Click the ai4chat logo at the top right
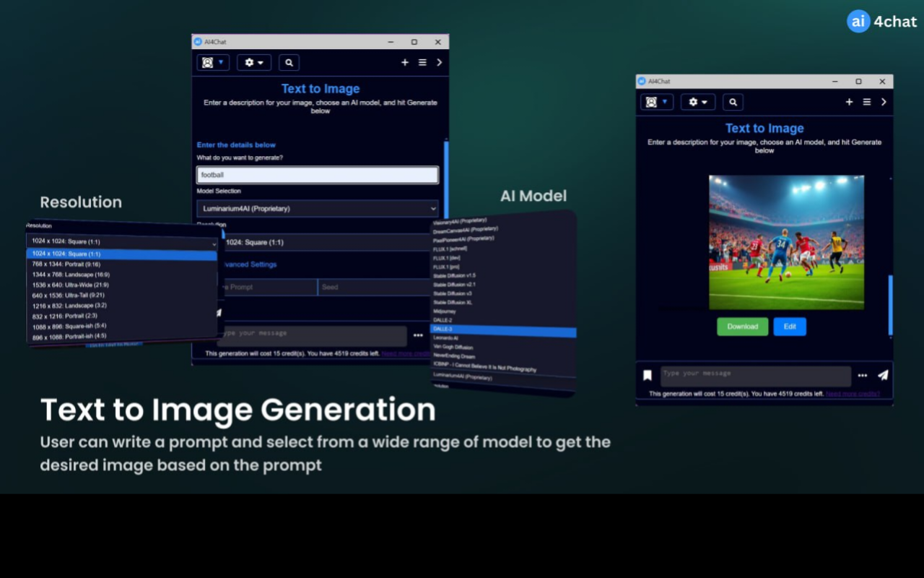 881,22
